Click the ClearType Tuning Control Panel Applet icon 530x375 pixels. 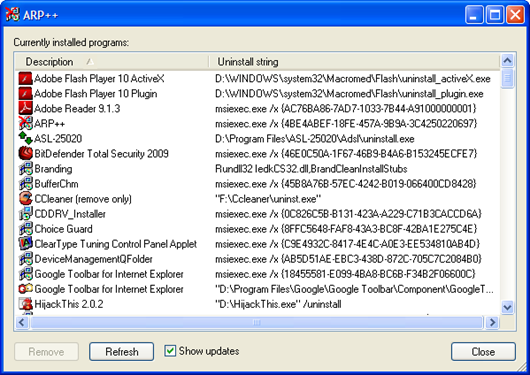click(x=25, y=243)
